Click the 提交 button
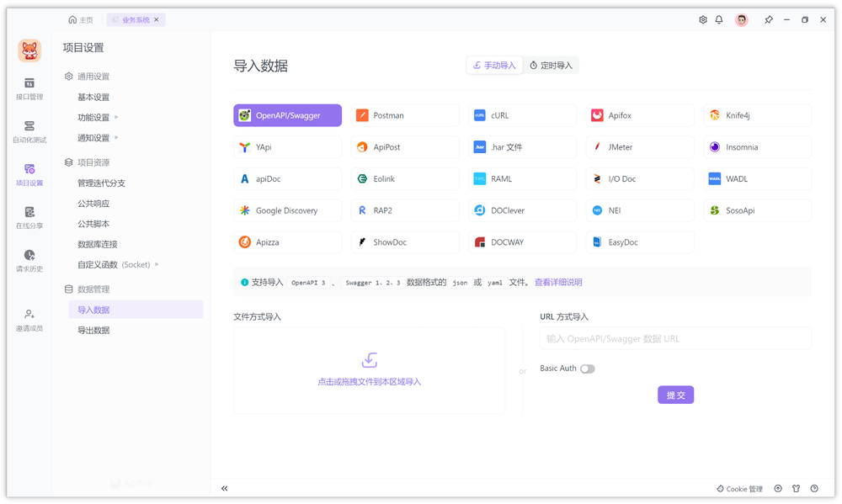 click(675, 395)
